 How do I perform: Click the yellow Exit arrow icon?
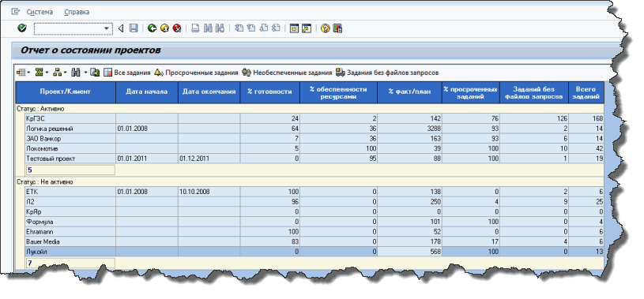(164, 28)
